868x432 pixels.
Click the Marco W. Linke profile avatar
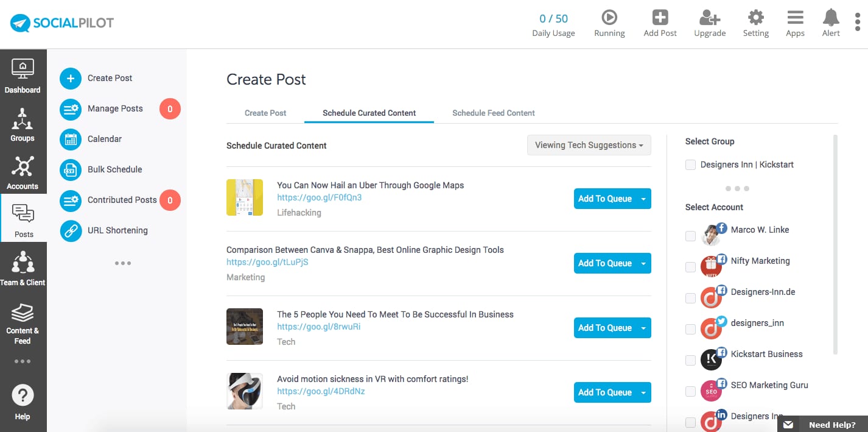point(712,235)
